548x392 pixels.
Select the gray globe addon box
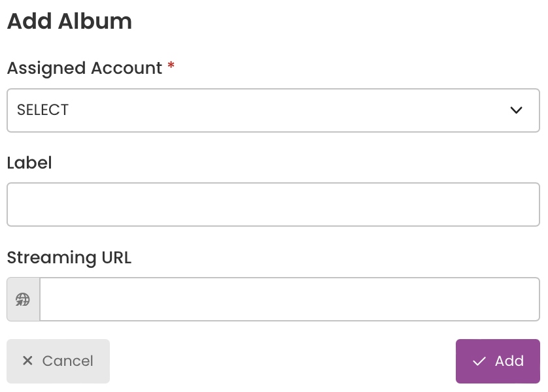(24, 299)
